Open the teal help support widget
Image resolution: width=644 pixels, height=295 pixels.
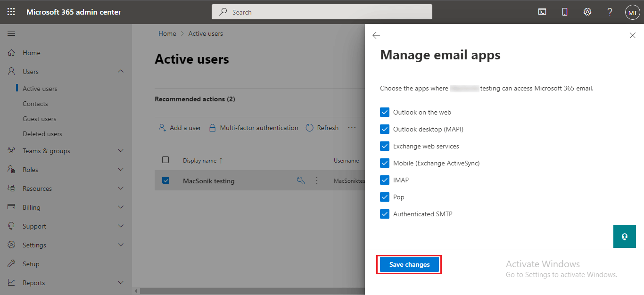tap(624, 237)
